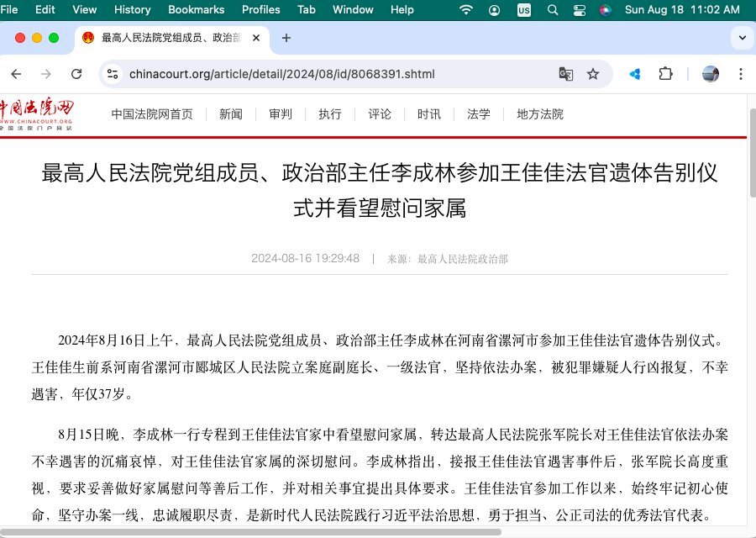756x538 pixels.
Task: Open the 地方法院 navigation link
Action: click(540, 114)
